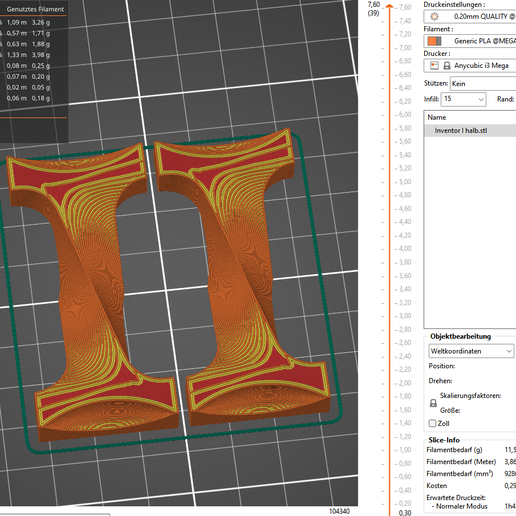The height and width of the screenshot is (516, 516).
Task: Click the Drehen label
Action: (440, 381)
